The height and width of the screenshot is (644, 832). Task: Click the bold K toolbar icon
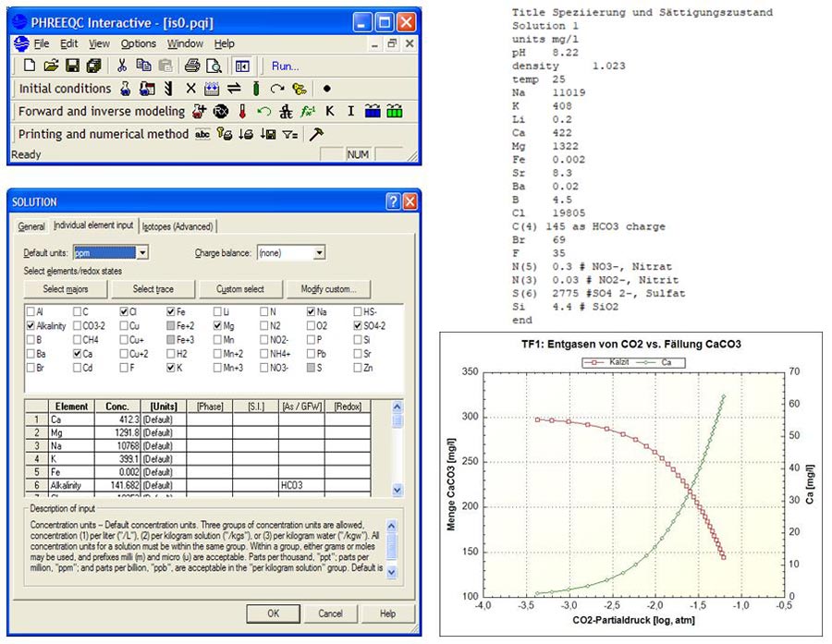[x=330, y=112]
